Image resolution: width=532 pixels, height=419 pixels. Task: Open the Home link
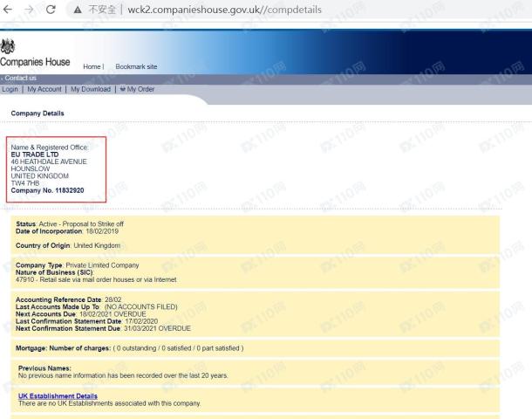click(x=92, y=66)
